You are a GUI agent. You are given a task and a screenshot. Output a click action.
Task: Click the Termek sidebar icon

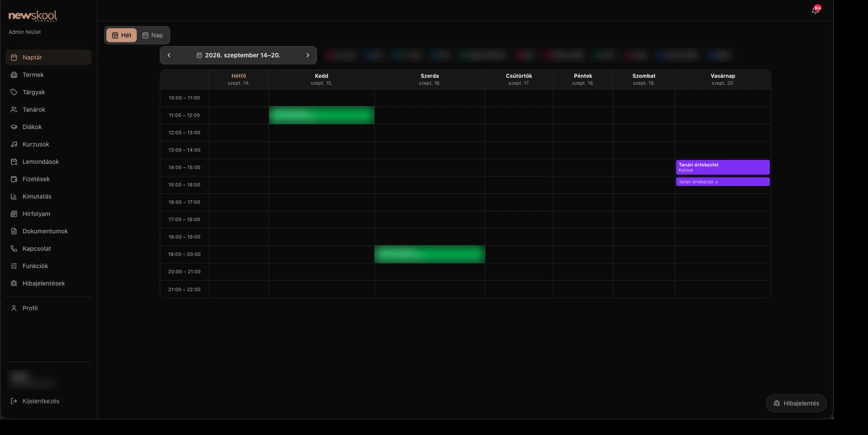pyautogui.click(x=14, y=75)
